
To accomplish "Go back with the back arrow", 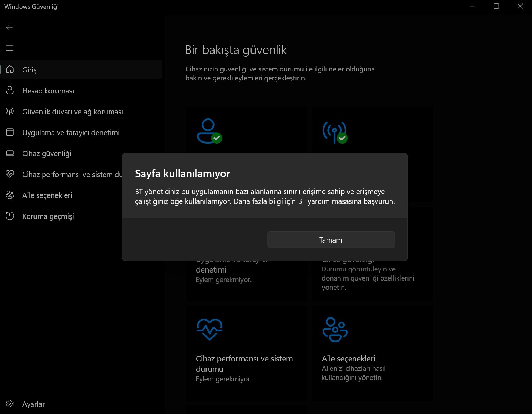I will (x=9, y=27).
